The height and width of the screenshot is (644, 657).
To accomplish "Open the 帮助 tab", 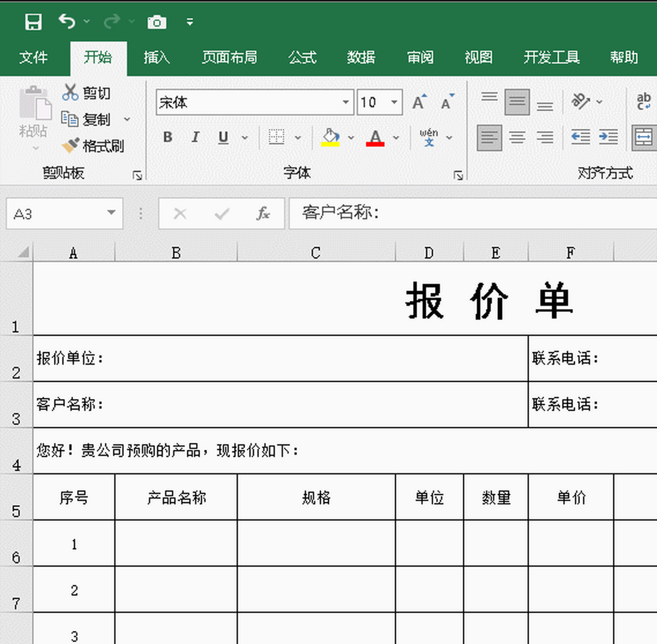I will click(x=624, y=57).
